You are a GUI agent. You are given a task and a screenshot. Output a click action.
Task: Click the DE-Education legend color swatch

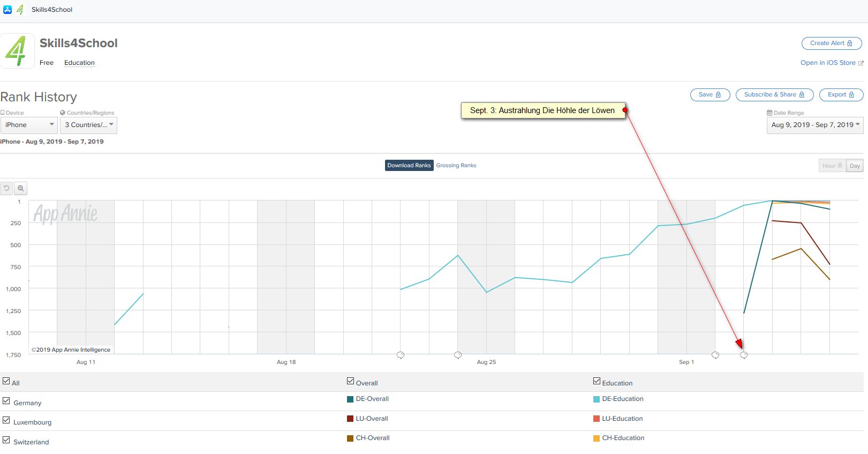pos(597,399)
